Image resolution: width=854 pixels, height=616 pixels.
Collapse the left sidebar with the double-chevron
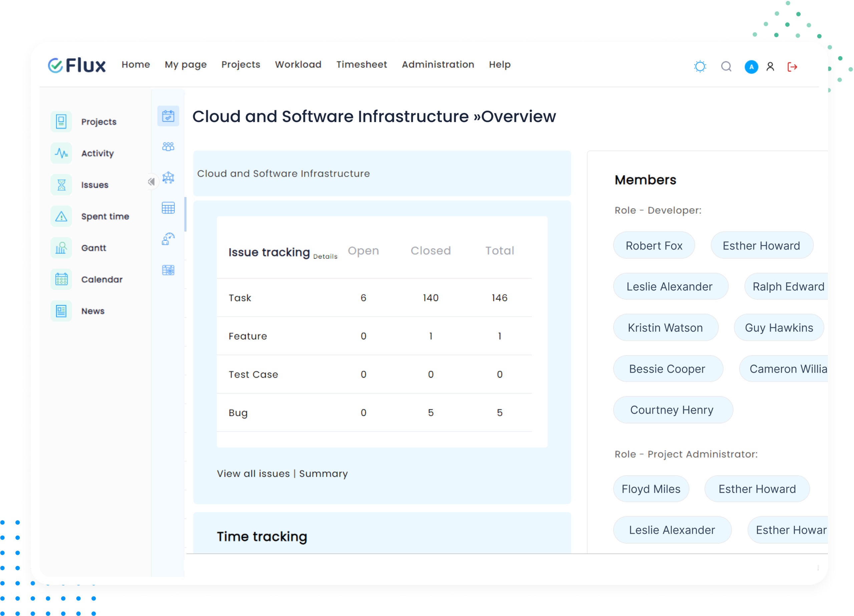pos(151,181)
